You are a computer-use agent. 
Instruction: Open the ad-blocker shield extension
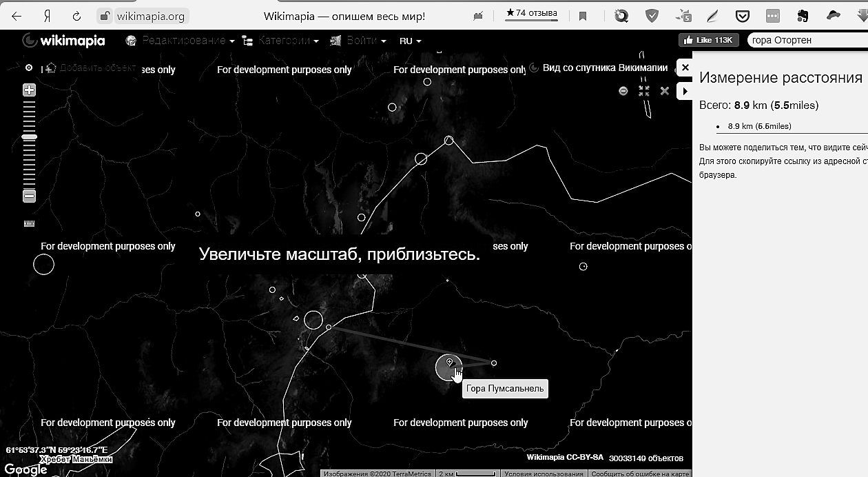click(651, 14)
